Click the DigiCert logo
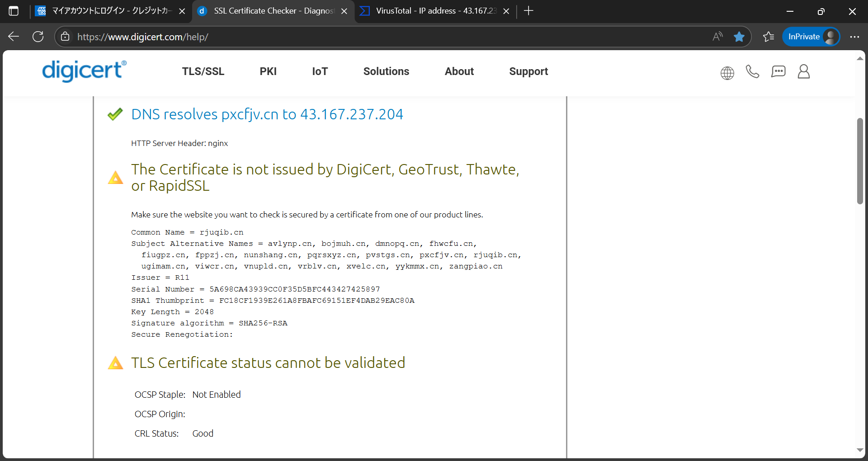Viewport: 868px width, 461px height. point(84,71)
